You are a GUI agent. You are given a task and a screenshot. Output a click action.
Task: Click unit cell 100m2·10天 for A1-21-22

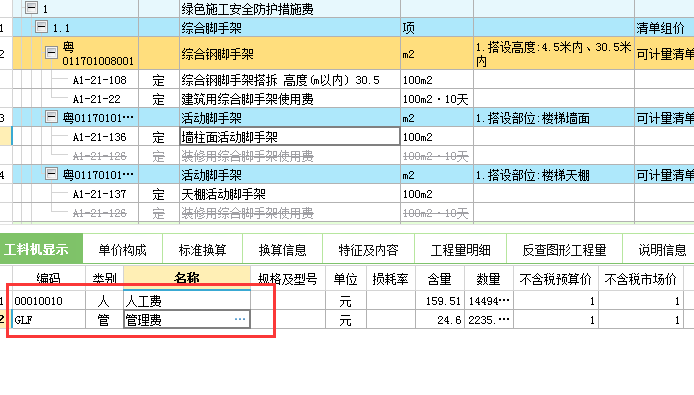(x=437, y=99)
